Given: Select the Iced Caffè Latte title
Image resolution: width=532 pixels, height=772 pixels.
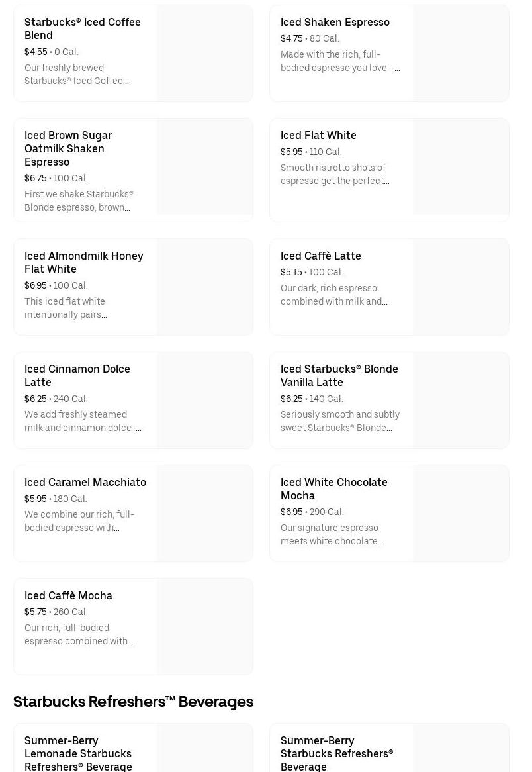Looking at the screenshot, I should [x=321, y=256].
